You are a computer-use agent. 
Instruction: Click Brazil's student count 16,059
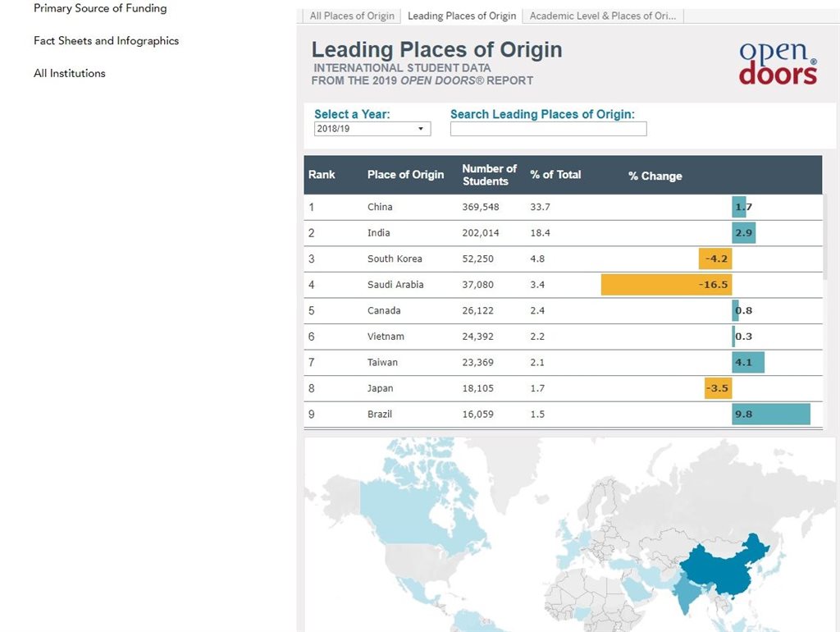point(478,414)
